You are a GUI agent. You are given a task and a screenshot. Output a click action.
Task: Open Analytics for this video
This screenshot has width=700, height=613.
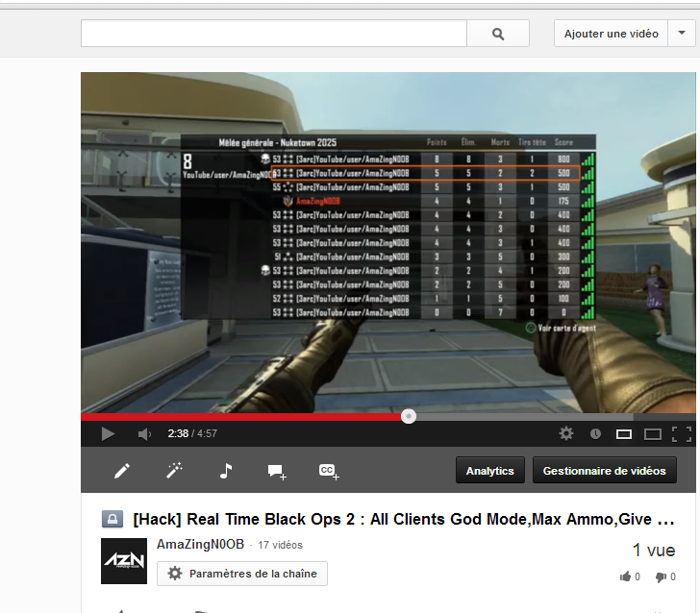click(489, 471)
